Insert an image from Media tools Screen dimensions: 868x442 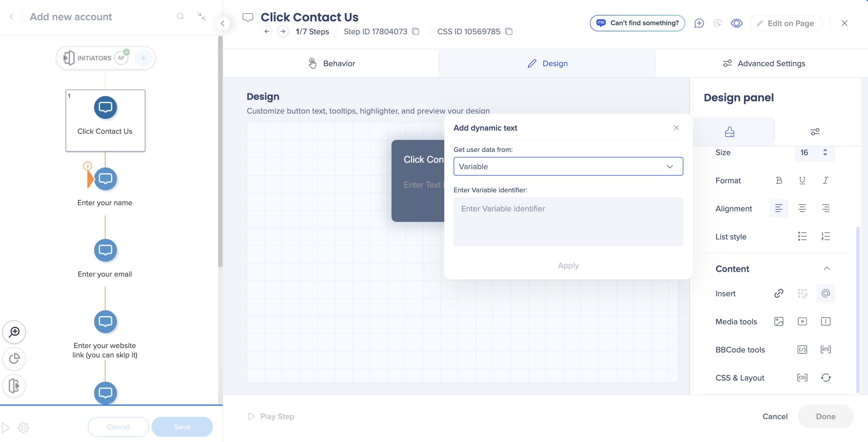[779, 321]
